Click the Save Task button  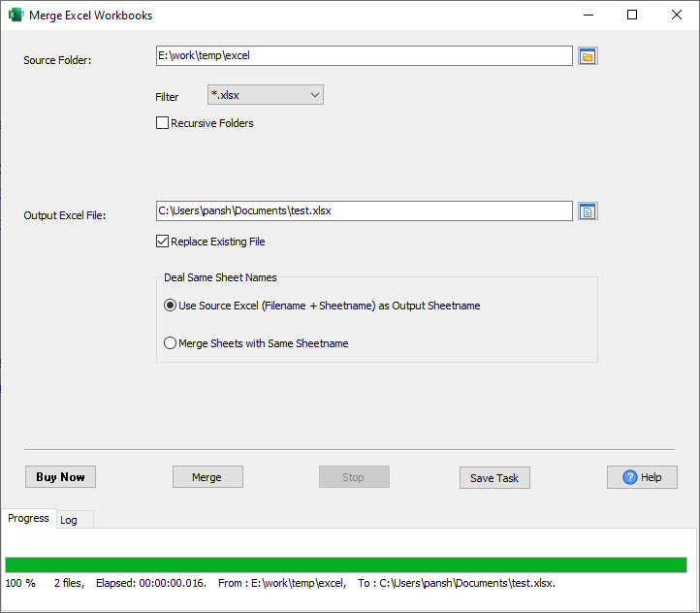tap(494, 477)
